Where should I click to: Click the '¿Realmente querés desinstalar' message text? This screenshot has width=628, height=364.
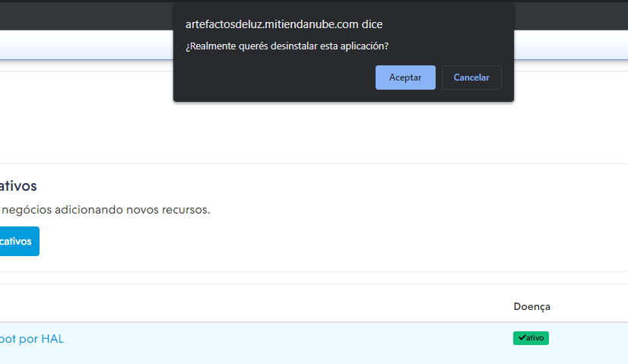287,46
